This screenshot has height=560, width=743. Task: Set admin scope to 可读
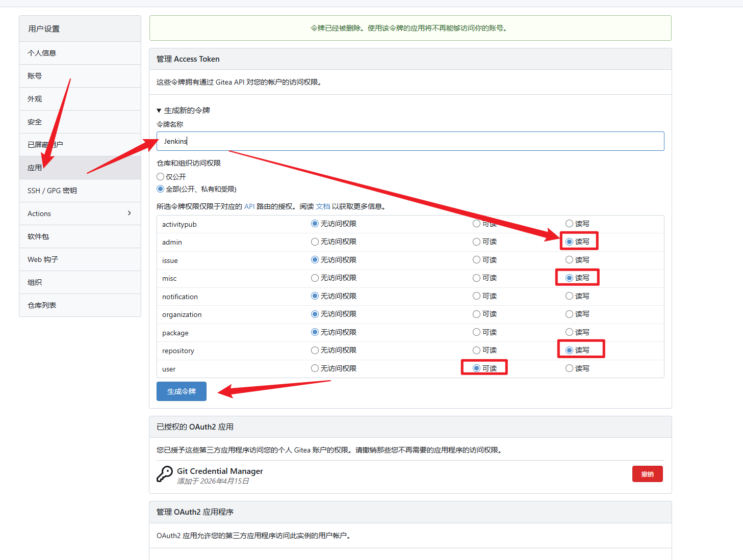click(x=476, y=242)
